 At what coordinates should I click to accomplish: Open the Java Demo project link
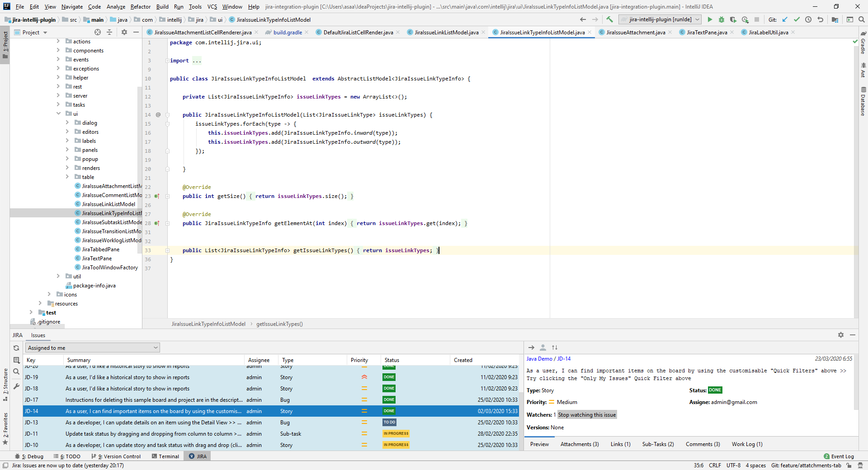pyautogui.click(x=539, y=359)
